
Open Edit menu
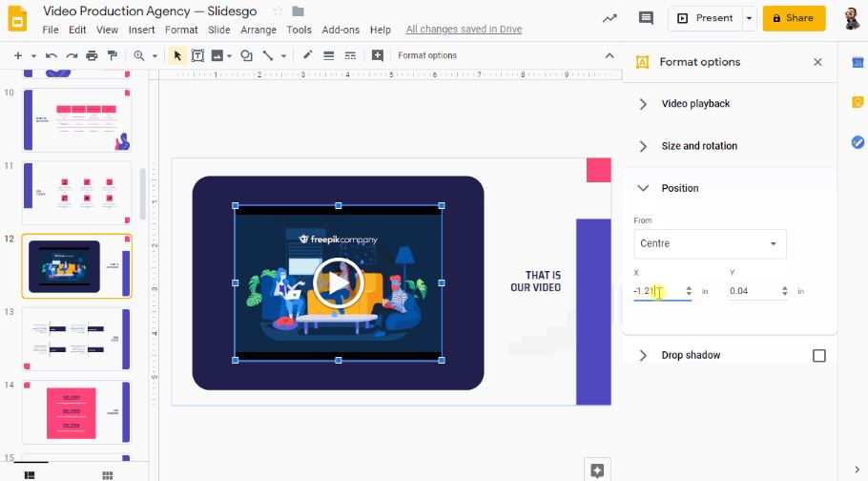77,30
